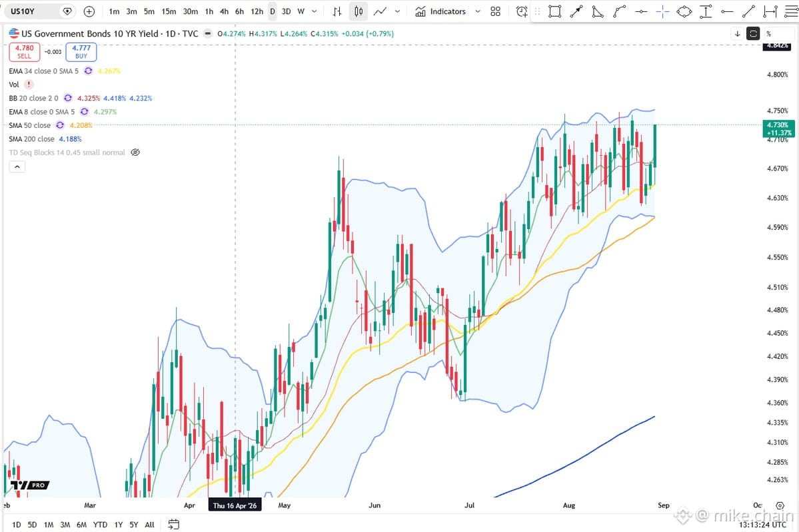
Task: Switch chart style to bars
Action: [x=337, y=11]
